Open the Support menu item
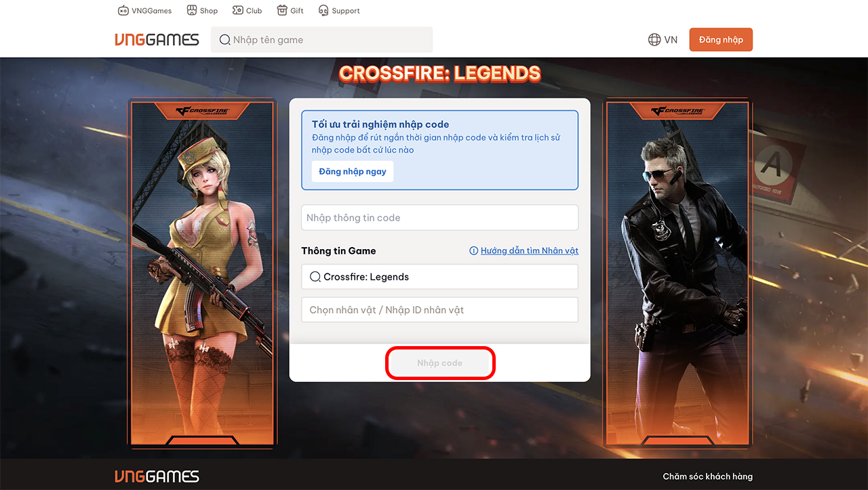Image resolution: width=868 pixels, height=490 pixels. point(339,10)
